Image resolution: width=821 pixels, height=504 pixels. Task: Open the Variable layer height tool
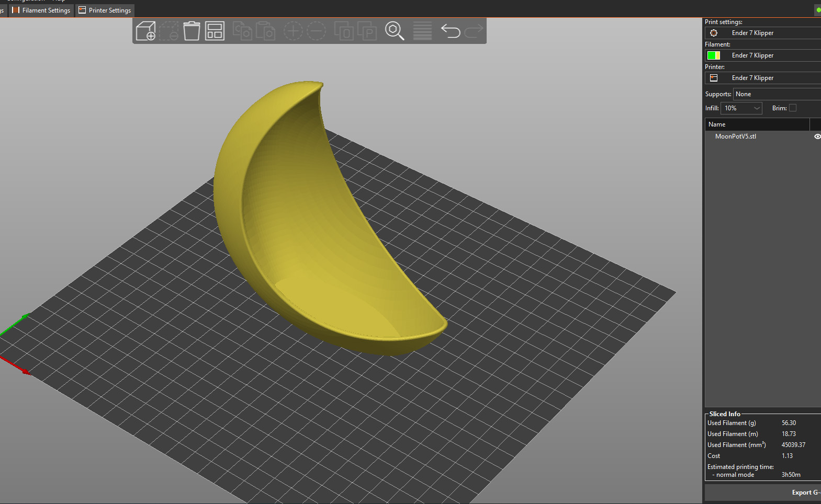(422, 31)
